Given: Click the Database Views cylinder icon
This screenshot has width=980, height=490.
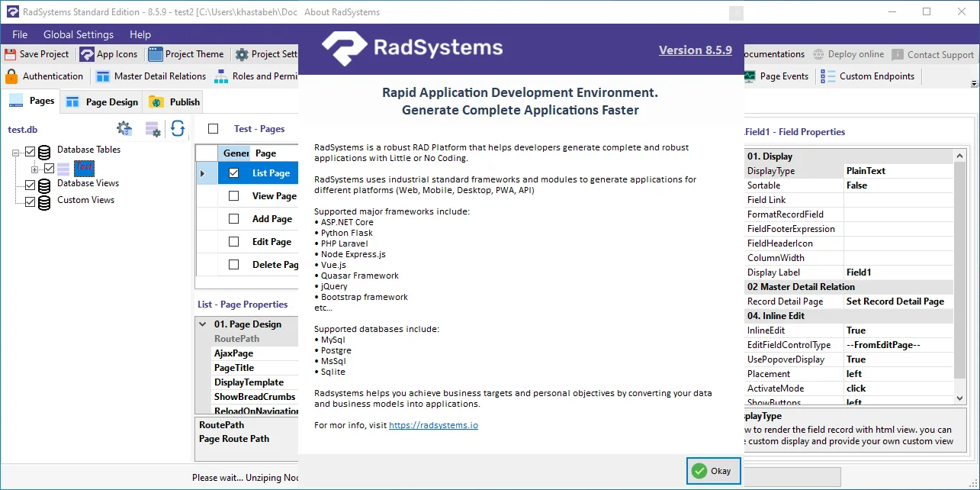Looking at the screenshot, I should (45, 185).
